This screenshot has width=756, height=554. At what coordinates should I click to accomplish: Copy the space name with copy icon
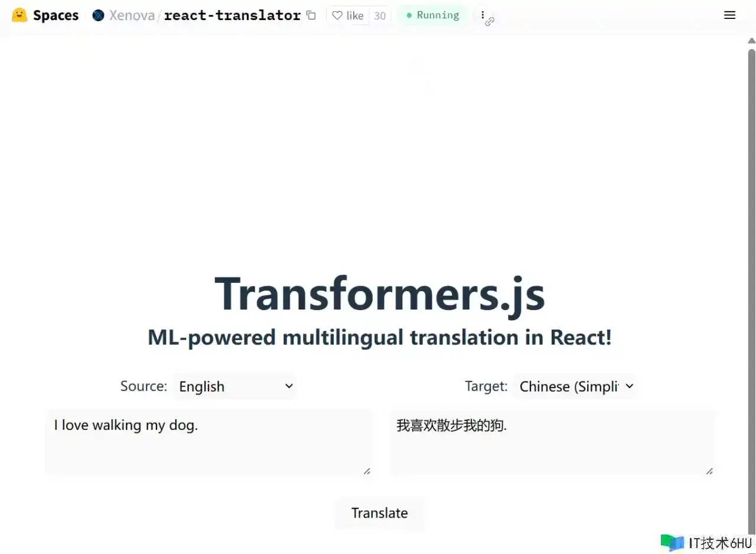click(311, 15)
